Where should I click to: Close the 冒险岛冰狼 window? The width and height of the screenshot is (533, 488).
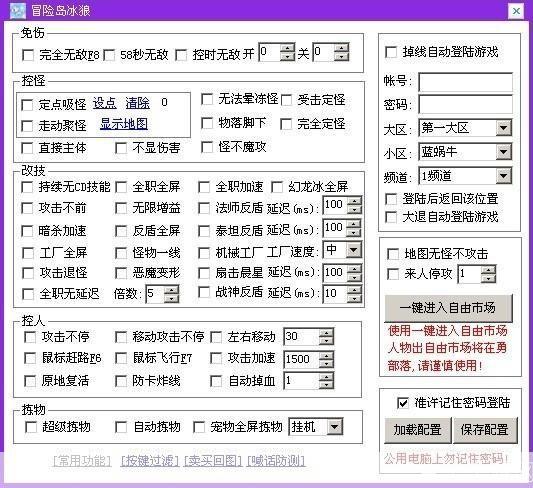[516, 11]
